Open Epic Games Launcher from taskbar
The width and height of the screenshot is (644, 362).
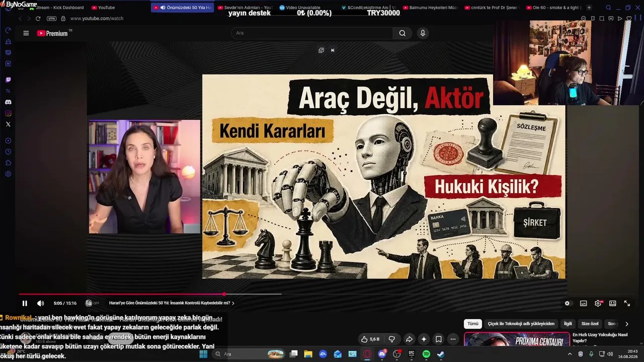[x=411, y=354]
